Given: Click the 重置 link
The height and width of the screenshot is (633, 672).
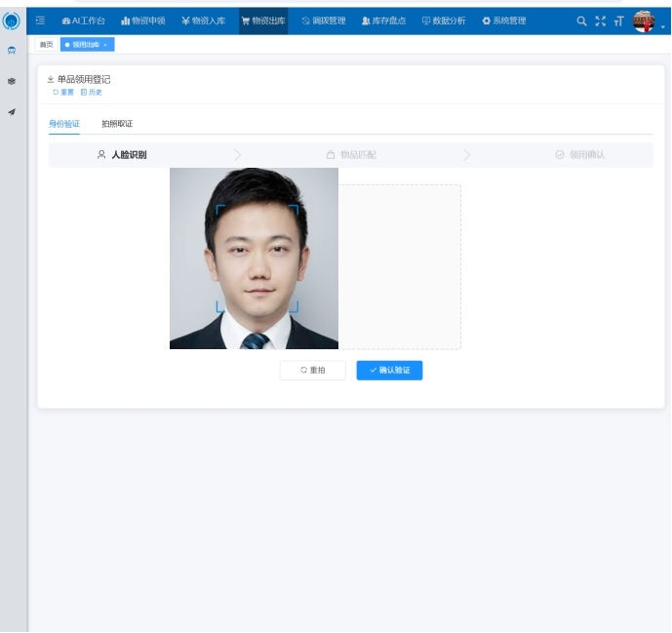Looking at the screenshot, I should point(63,92).
